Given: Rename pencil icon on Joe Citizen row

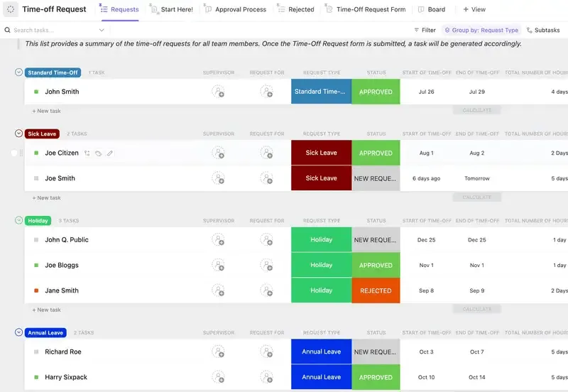Looking at the screenshot, I should pyautogui.click(x=110, y=153).
